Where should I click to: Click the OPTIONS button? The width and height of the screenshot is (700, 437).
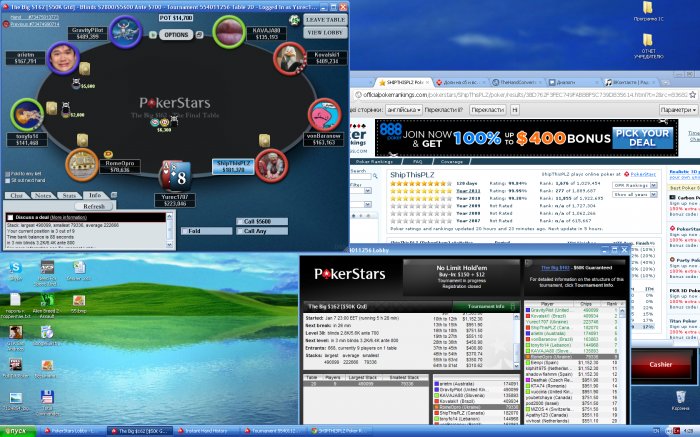click(x=176, y=35)
